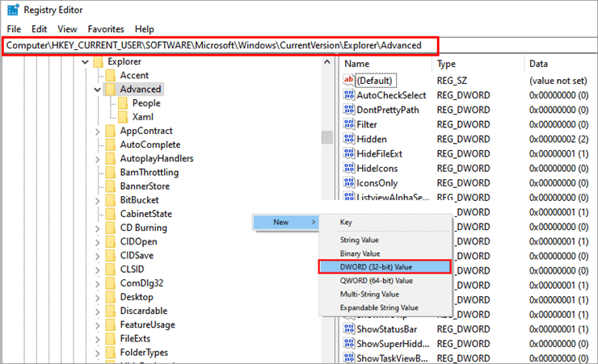The width and height of the screenshot is (598, 364).
Task: Select the People subkey folder icon
Action: click(123, 103)
